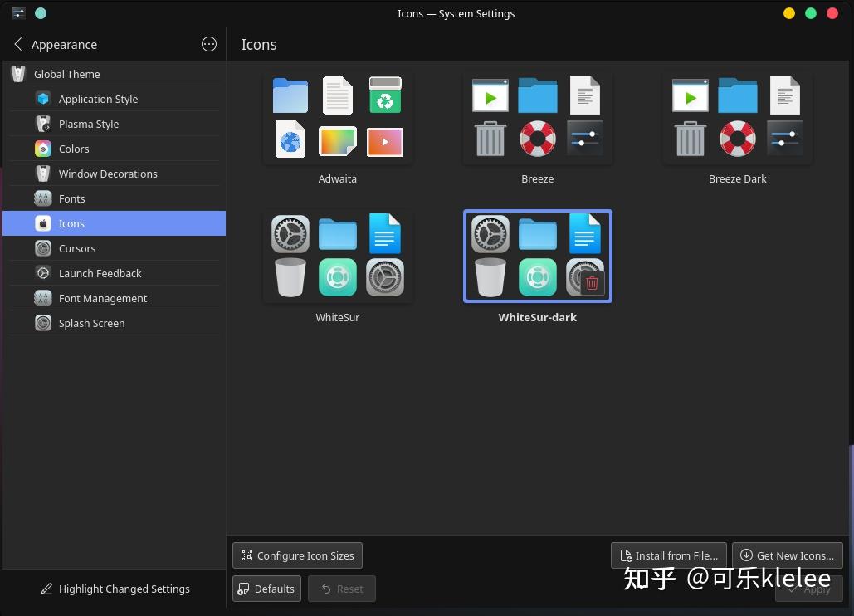Go back using the Appearance back arrow

(17, 44)
